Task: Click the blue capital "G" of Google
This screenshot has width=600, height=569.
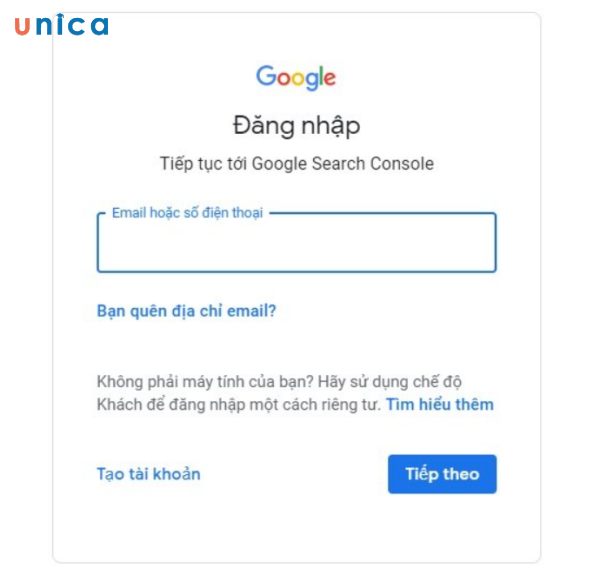Action: [x=267, y=76]
